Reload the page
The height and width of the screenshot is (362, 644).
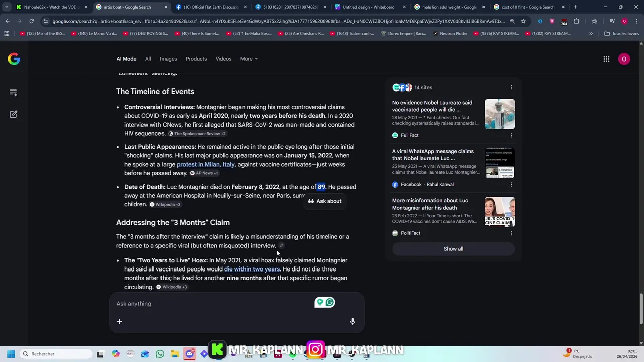click(31, 21)
